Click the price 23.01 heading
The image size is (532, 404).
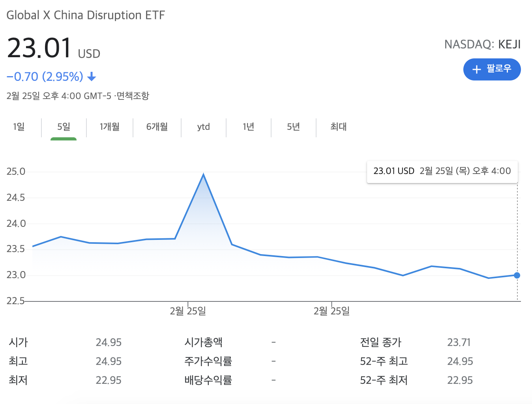pyautogui.click(x=39, y=48)
